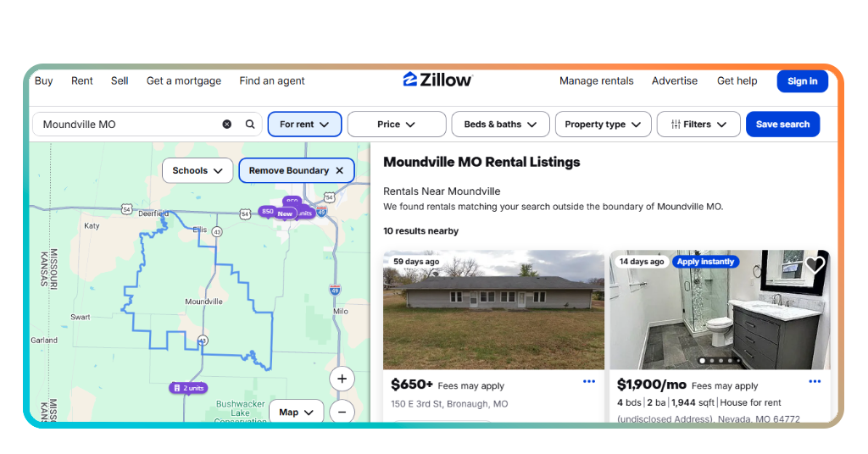
Task: Click the Moundville label on map
Action: point(203,302)
